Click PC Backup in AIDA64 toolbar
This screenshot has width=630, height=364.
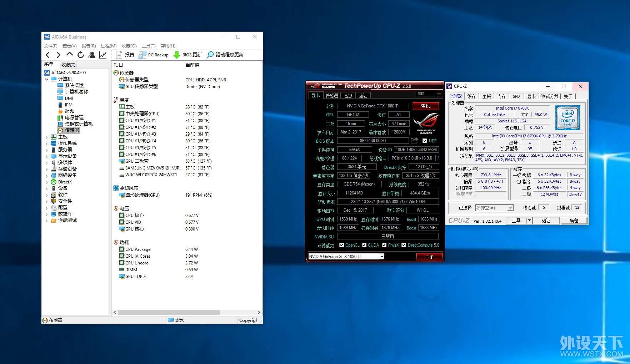(154, 55)
